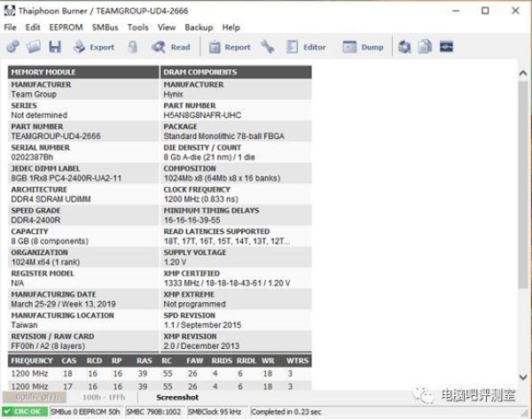Minimize the Thaiphoon Burner window
Image resolution: width=532 pixels, height=419 pixels.
[456, 11]
